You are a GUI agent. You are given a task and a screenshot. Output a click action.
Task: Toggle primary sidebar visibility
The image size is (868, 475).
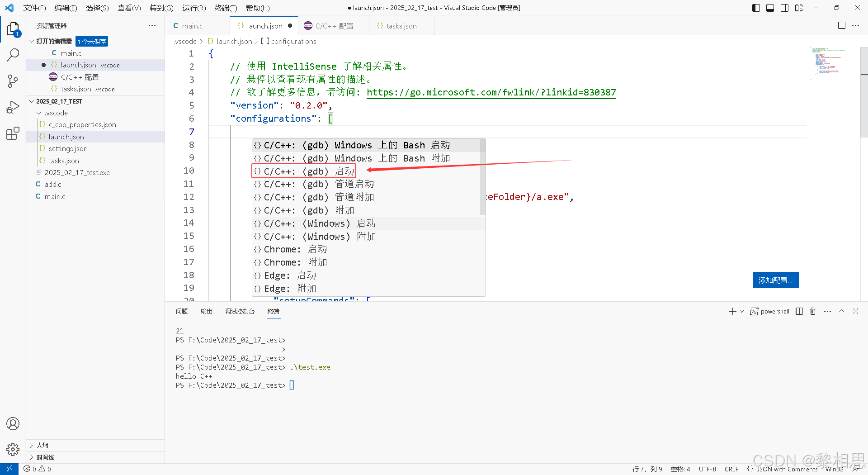756,8
